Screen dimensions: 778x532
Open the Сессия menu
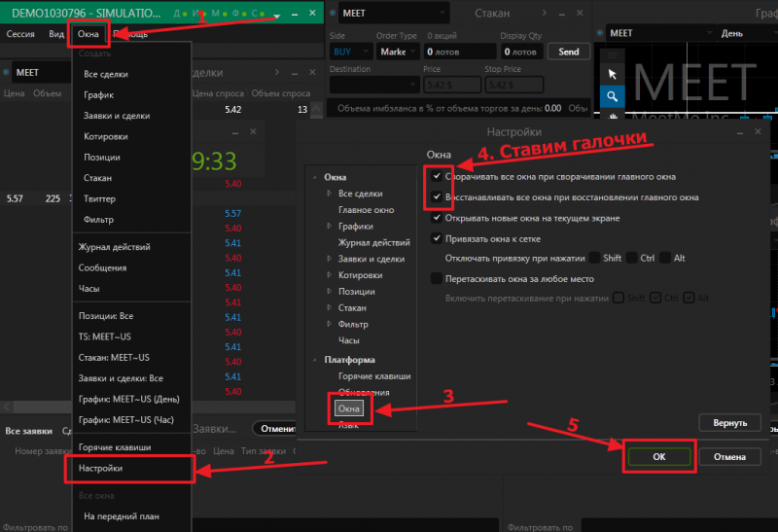pos(20,34)
